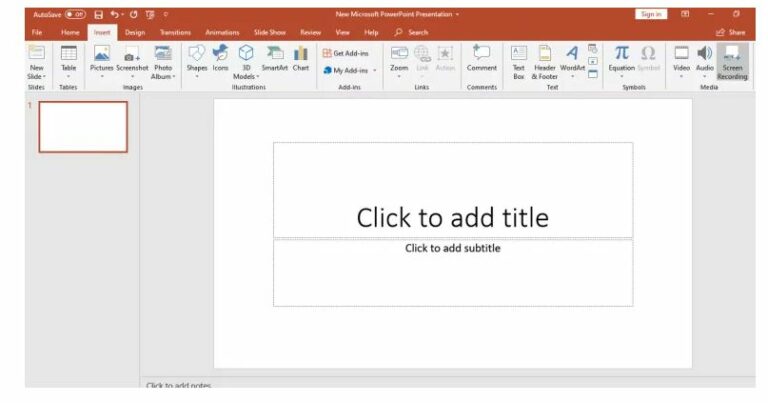This screenshot has width=768, height=403.
Task: Expand the My Add-ins dropdown arrow
Action: (374, 70)
